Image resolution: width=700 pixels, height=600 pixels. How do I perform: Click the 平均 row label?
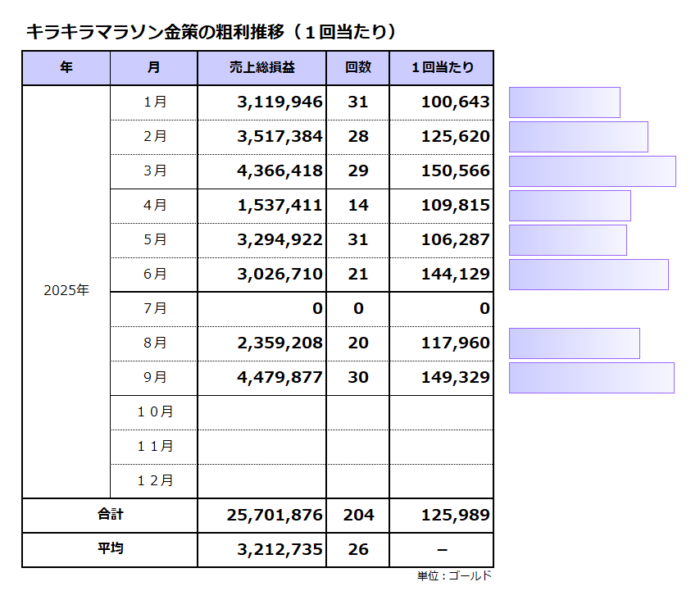(110, 550)
